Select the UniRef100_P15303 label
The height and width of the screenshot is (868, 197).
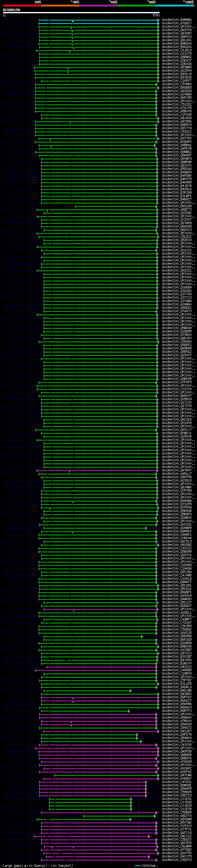click(177, 826)
